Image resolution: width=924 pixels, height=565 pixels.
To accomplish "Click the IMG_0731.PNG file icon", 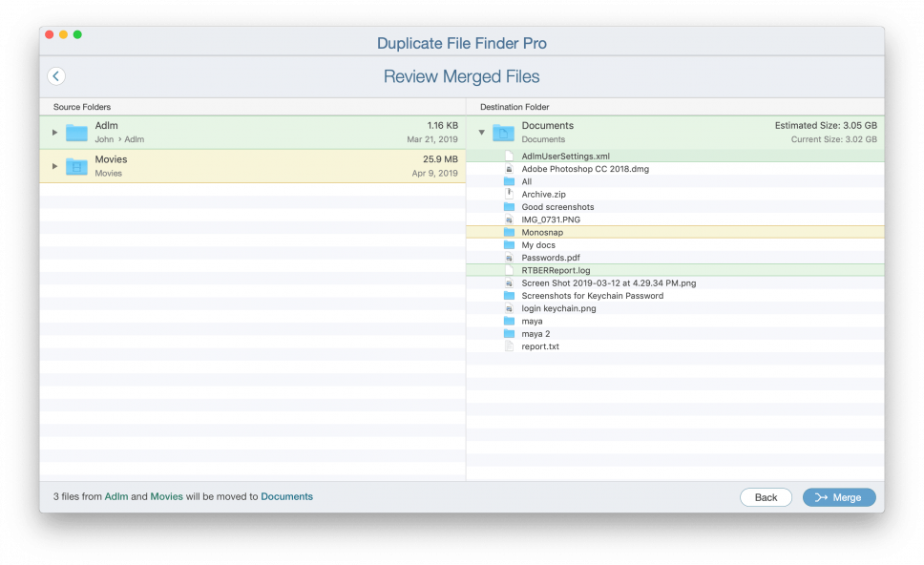I will click(508, 219).
